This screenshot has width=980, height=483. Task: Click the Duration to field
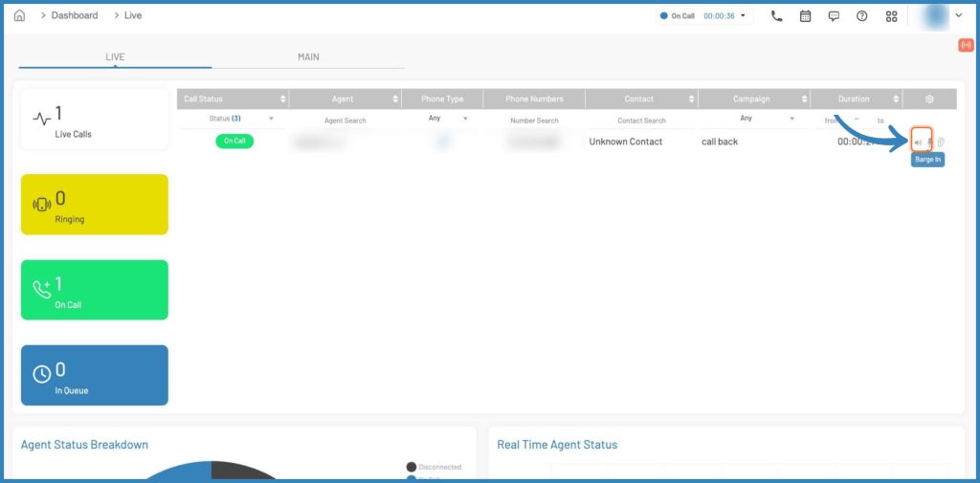[x=880, y=121]
